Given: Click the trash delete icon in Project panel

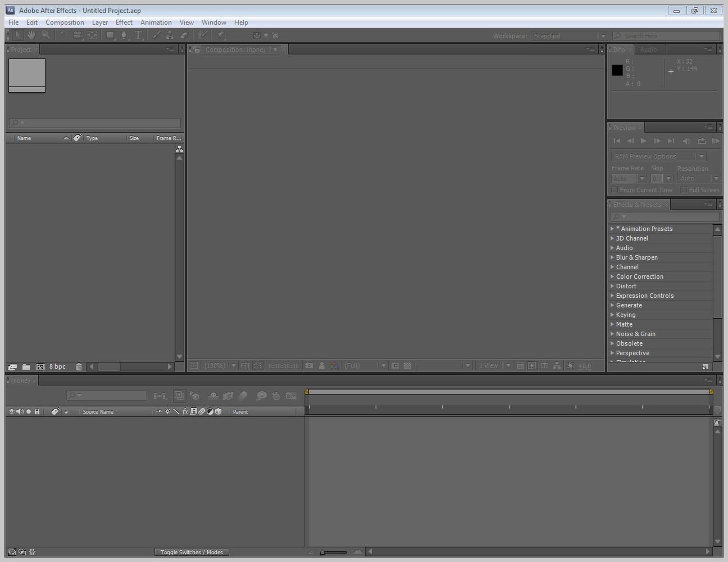Looking at the screenshot, I should click(79, 367).
